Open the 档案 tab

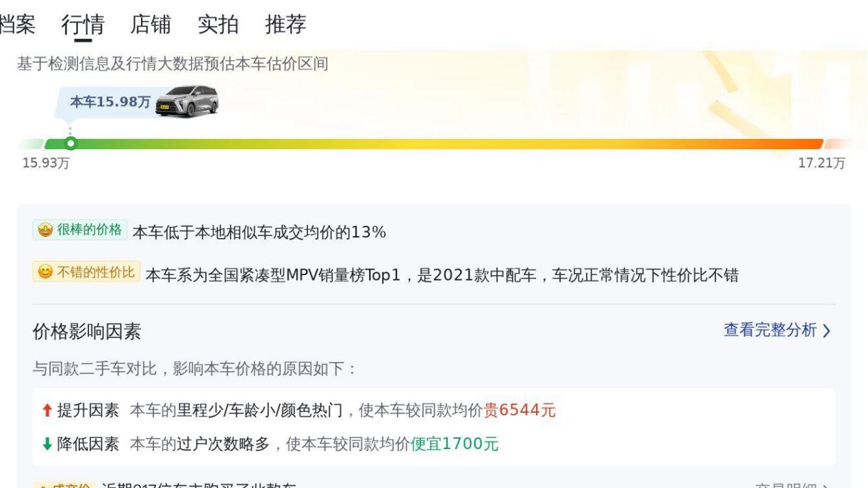tap(17, 25)
